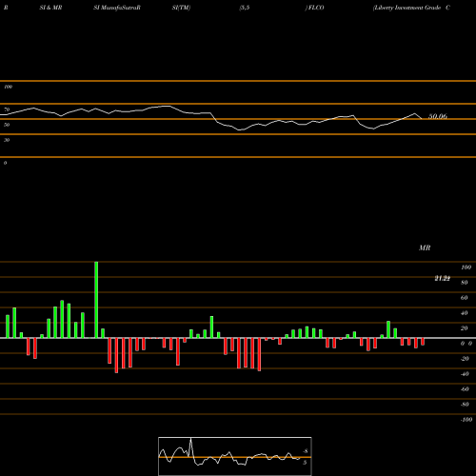Click the '(5,5' parameter text
Screen dimensions: 476x476
245,8
